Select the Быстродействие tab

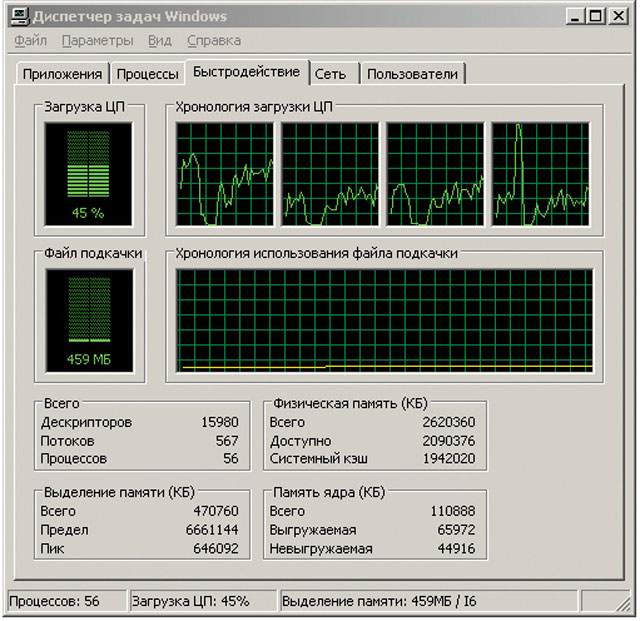246,72
